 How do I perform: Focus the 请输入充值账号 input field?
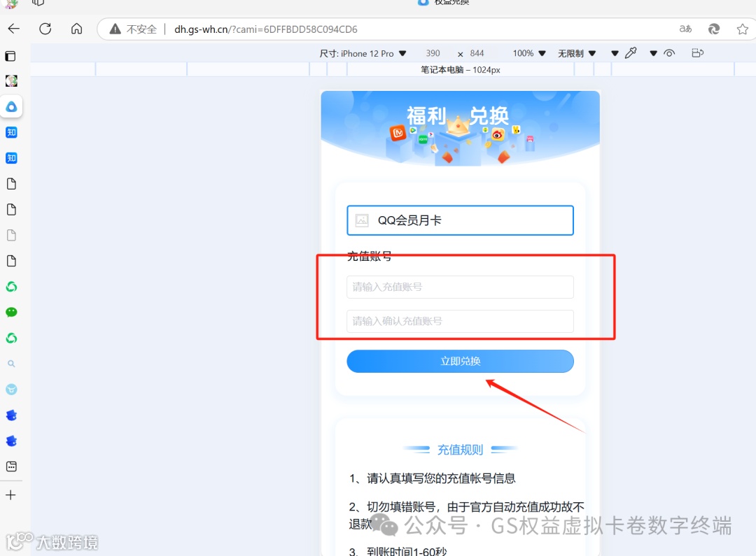click(x=460, y=287)
